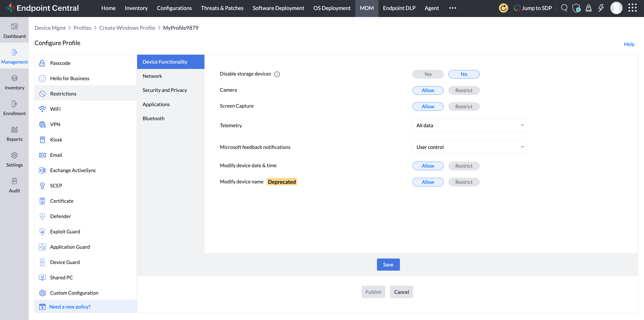Open Threats & Patches menu
This screenshot has height=320, width=644.
[222, 8]
